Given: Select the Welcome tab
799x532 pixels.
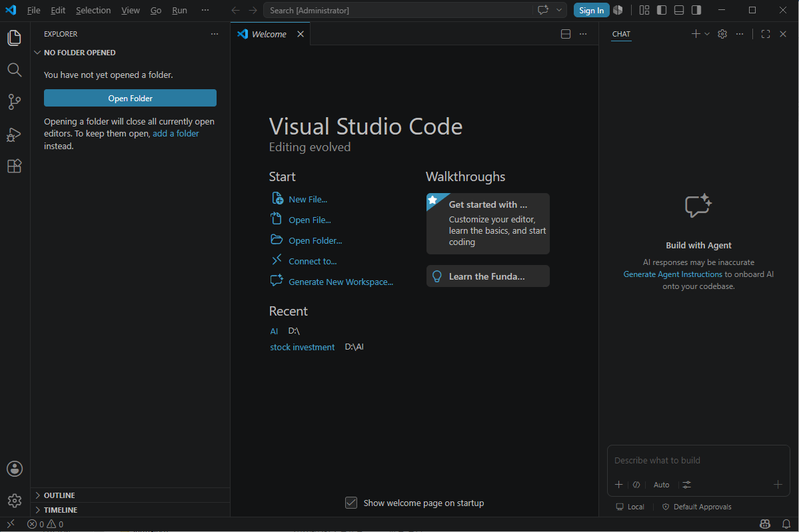Looking at the screenshot, I should pos(270,34).
